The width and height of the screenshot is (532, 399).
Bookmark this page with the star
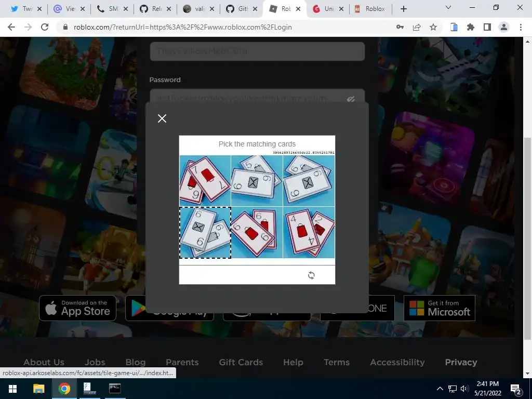[x=433, y=27]
